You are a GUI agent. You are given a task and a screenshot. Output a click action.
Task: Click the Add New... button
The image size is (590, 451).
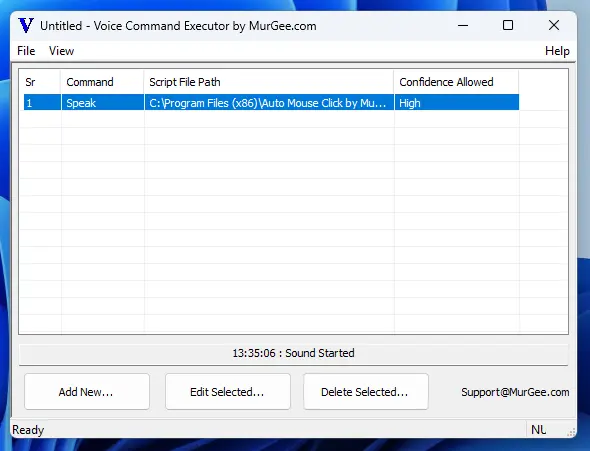click(87, 392)
